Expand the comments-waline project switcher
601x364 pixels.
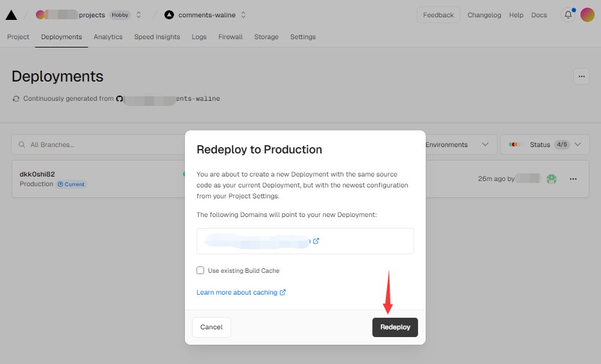pyautogui.click(x=243, y=15)
